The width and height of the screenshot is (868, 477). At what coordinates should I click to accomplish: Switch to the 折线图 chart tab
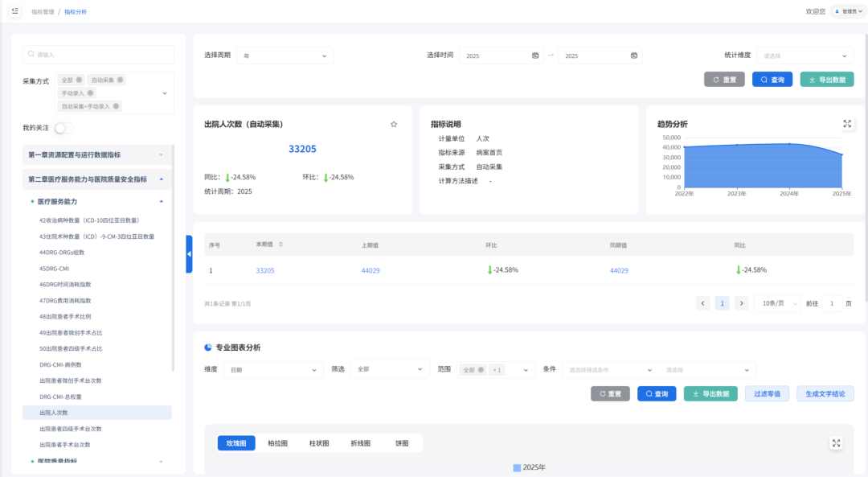(x=361, y=443)
